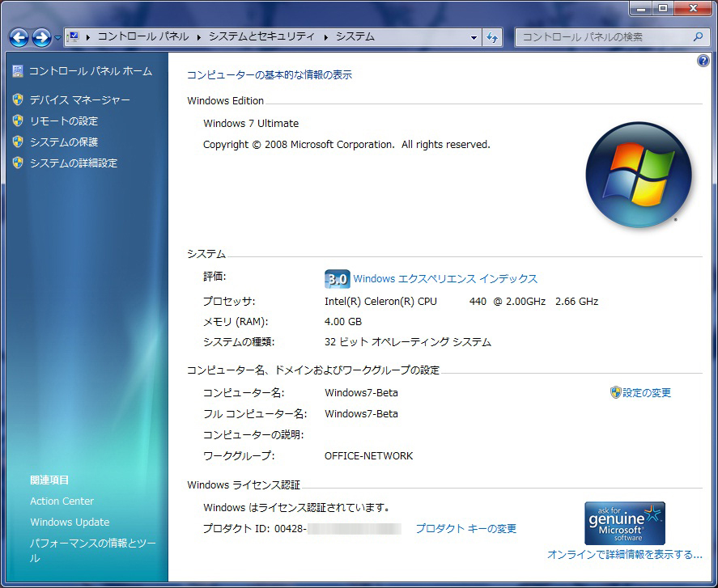Screen dimensions: 718x588
Task: Open デバイス マネージャー link
Action: coord(80,99)
